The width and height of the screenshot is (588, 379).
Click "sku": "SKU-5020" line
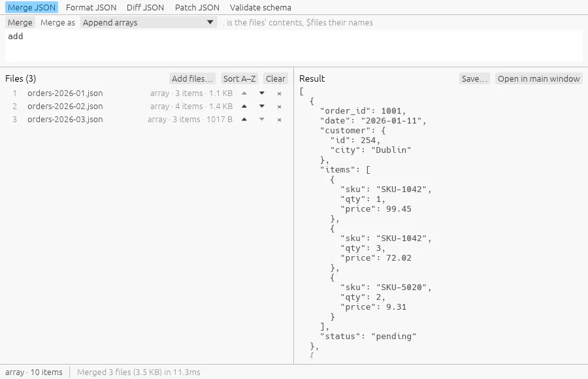pyautogui.click(x=385, y=288)
